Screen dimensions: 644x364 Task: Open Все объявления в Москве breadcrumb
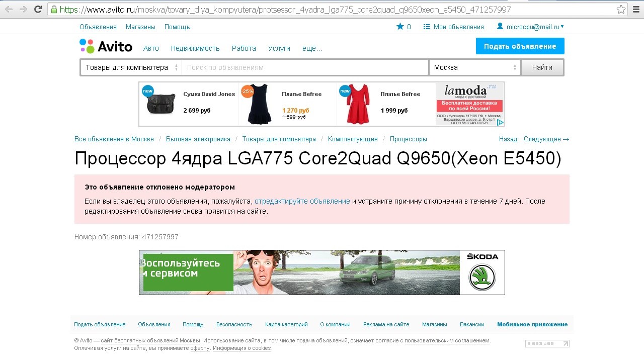pyautogui.click(x=114, y=139)
